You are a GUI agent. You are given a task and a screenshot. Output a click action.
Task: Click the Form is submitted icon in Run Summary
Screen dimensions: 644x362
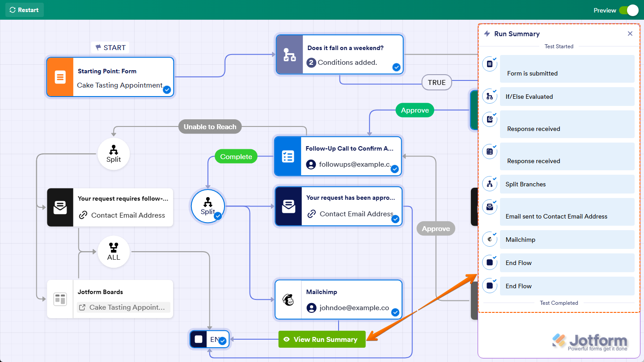coord(489,64)
